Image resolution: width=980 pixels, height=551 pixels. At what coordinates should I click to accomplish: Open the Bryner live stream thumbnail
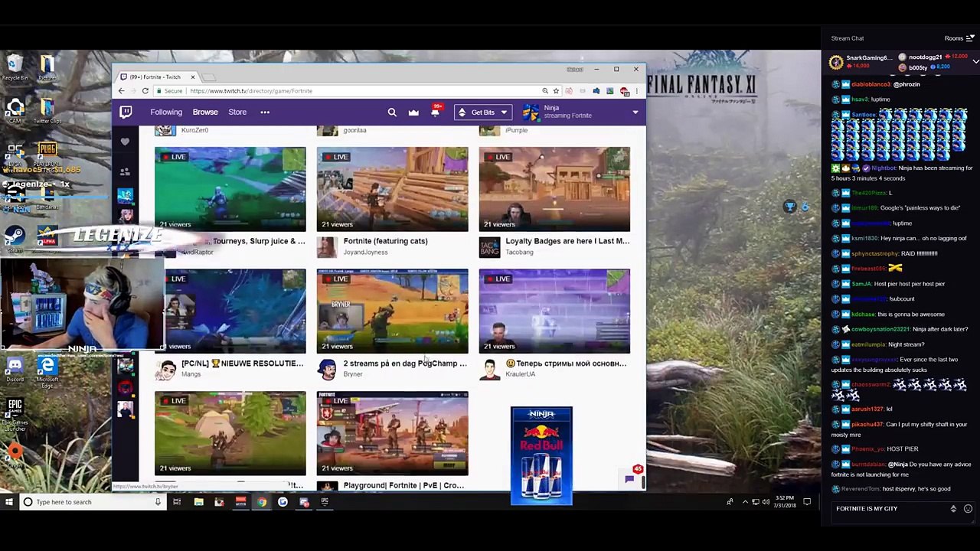pyautogui.click(x=392, y=311)
